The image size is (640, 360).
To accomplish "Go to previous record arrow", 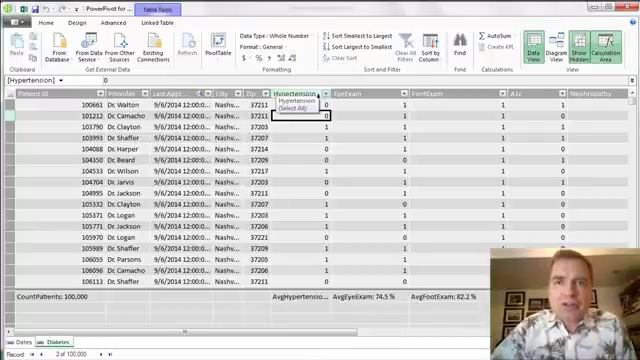I will coord(41,354).
